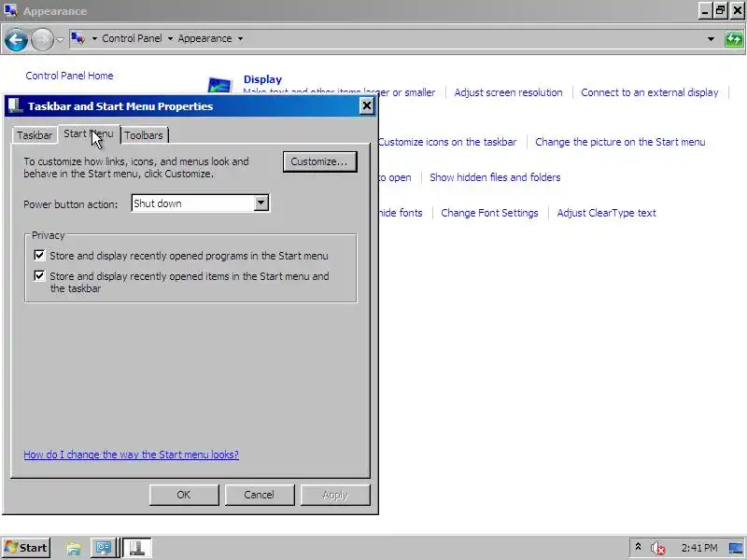The image size is (747, 560).
Task: Open the recent pages dropdown beside Forward
Action: (x=60, y=39)
